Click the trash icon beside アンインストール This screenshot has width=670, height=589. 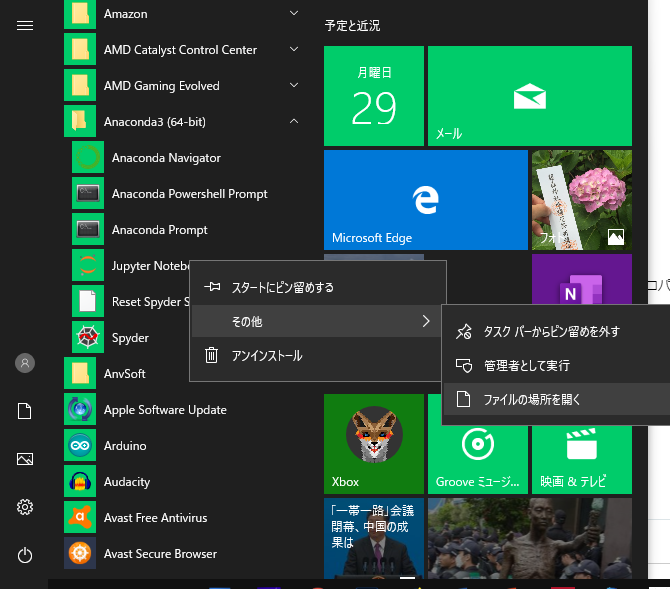[212, 355]
